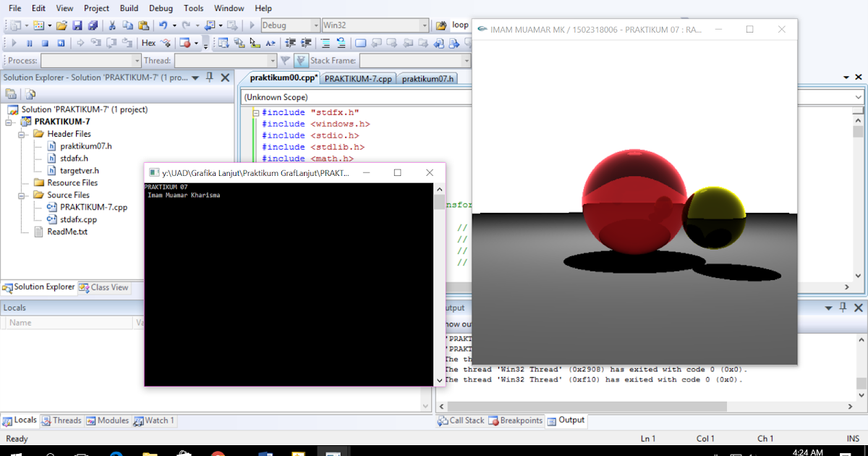Click the Undo toolbar icon

164,25
